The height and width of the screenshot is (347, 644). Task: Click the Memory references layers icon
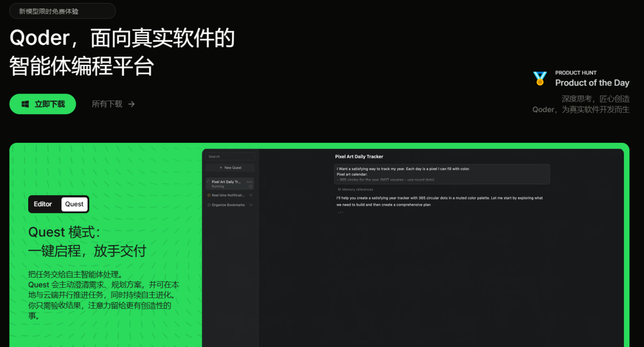tap(339, 189)
